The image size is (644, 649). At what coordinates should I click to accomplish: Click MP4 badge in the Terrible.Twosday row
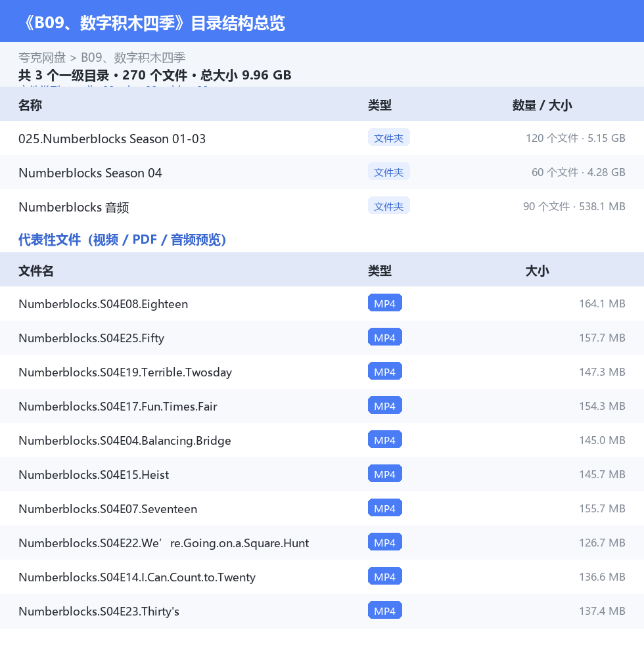pos(384,371)
